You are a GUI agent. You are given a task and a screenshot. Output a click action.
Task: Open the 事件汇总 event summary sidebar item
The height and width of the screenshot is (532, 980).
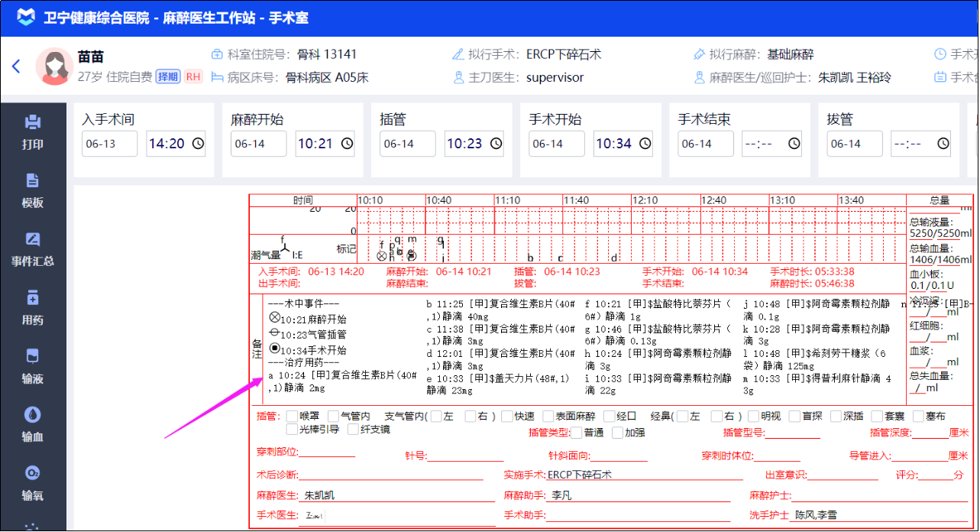tap(32, 249)
